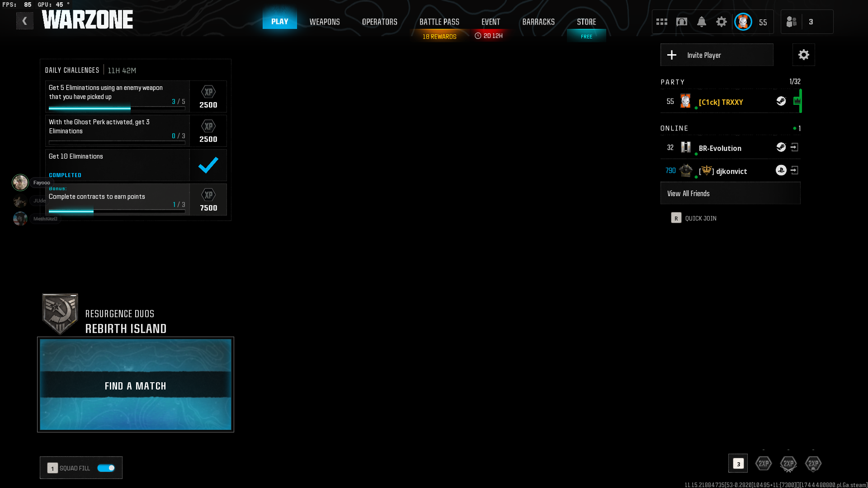Select the middle 2XP token icon

[788, 464]
